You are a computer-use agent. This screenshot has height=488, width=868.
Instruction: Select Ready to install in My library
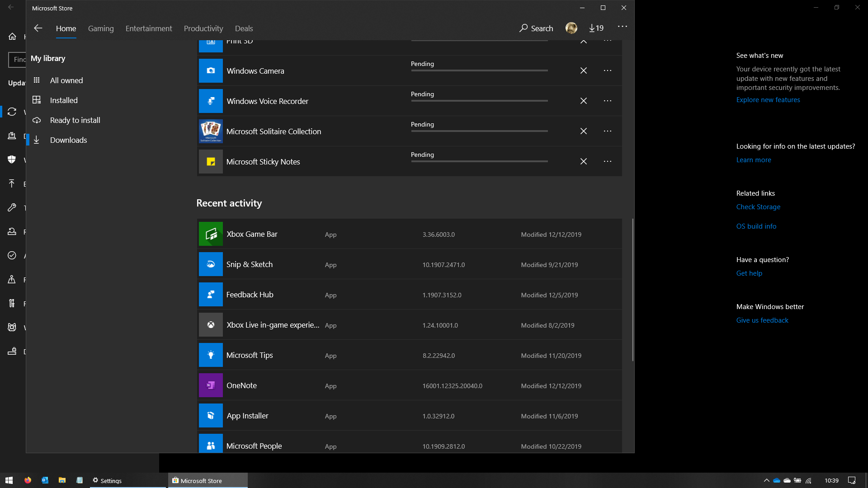pos(75,120)
